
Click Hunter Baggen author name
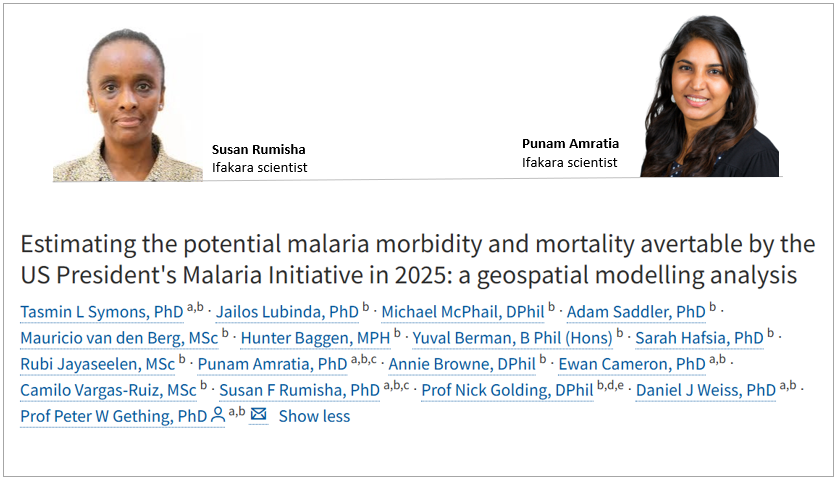point(315,337)
